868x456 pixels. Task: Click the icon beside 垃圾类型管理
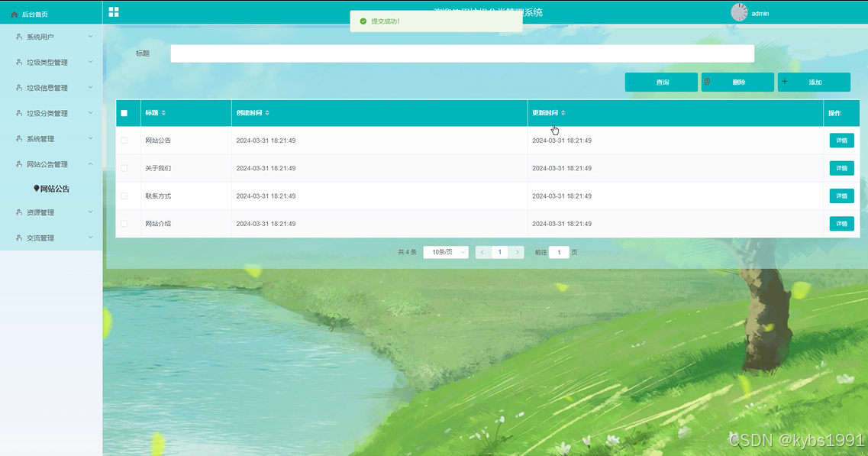tap(19, 62)
